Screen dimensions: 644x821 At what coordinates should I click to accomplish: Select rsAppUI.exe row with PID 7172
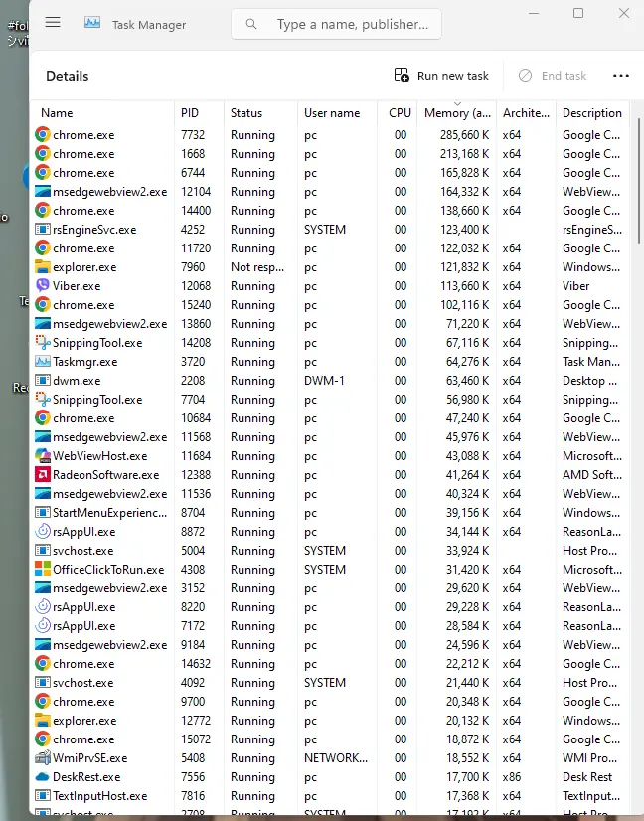click(330, 626)
